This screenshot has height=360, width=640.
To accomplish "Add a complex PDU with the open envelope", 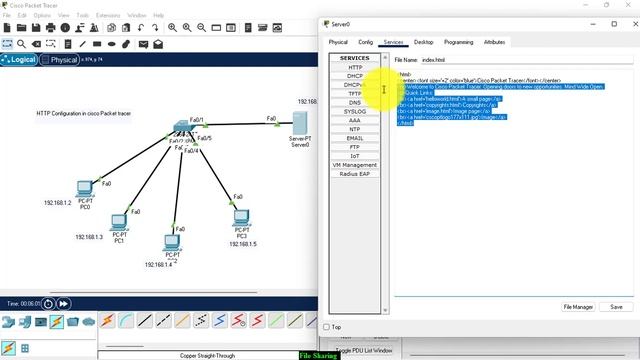I will tap(158, 44).
